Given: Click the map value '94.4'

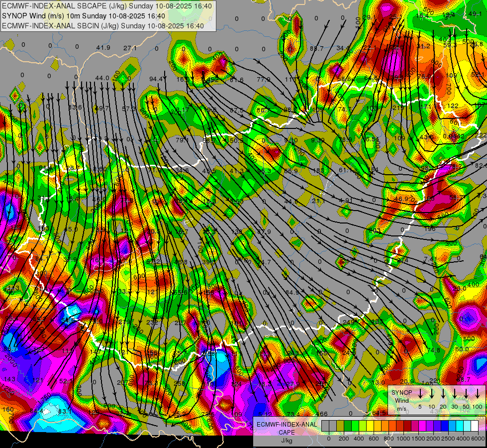Looking at the screenshot, I should point(156,79).
